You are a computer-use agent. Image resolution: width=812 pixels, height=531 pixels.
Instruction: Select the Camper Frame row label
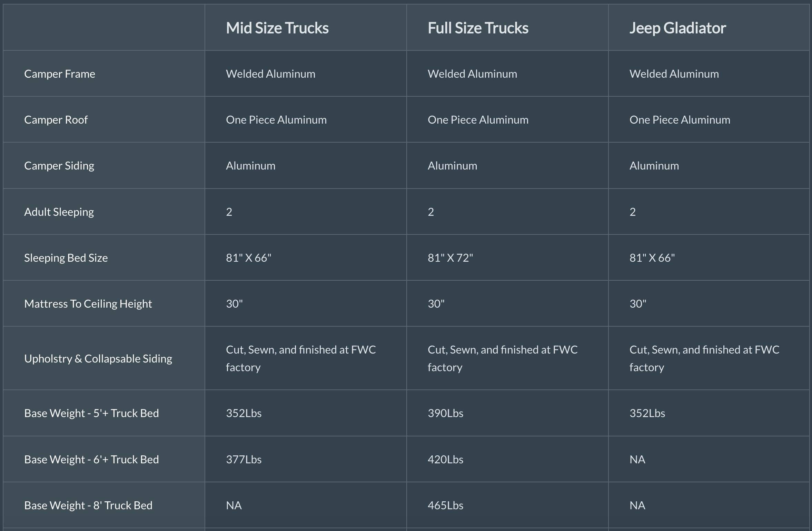pos(60,74)
